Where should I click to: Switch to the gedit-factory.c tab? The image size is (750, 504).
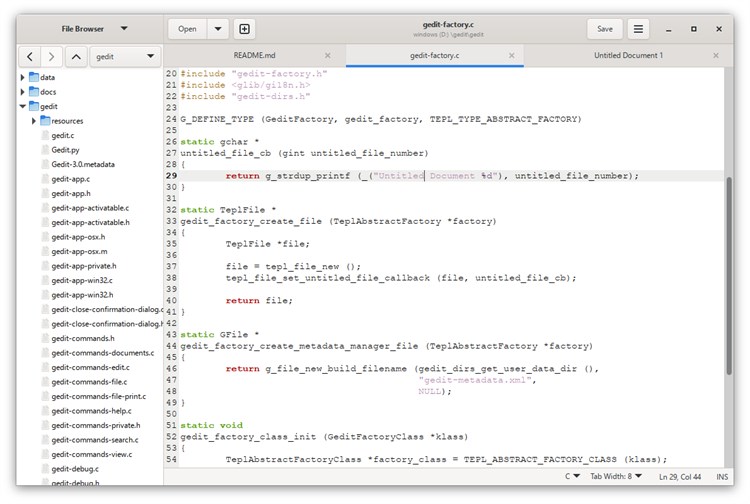coord(434,55)
